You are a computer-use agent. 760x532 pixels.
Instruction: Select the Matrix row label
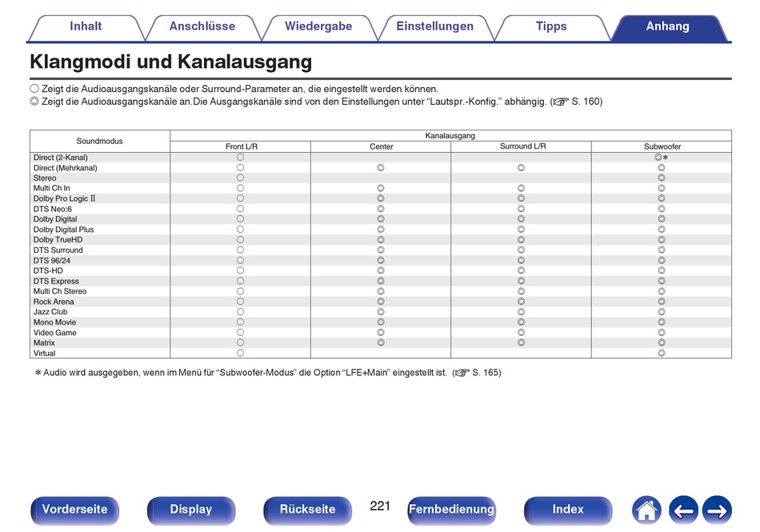(x=44, y=343)
